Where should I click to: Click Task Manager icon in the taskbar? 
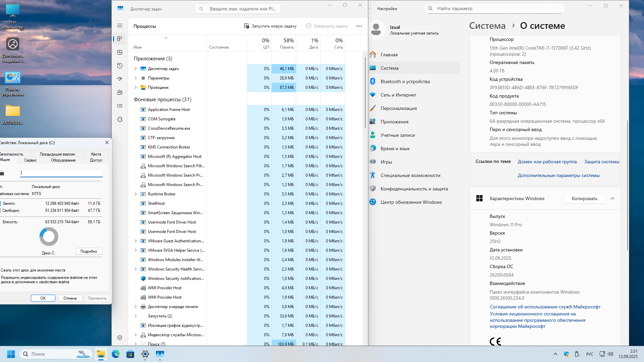pyautogui.click(x=160, y=354)
